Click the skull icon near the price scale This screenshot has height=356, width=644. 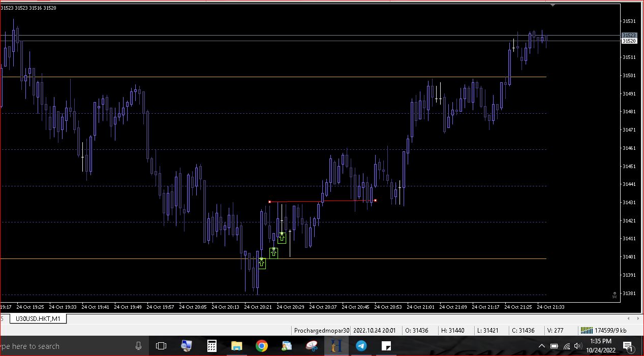(x=615, y=295)
